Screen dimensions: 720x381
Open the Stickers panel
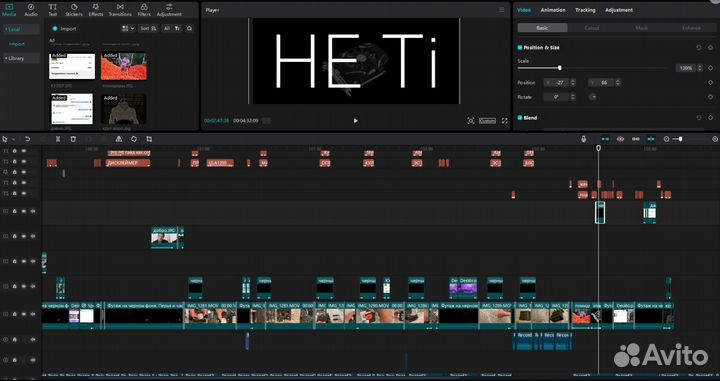[x=73, y=10]
